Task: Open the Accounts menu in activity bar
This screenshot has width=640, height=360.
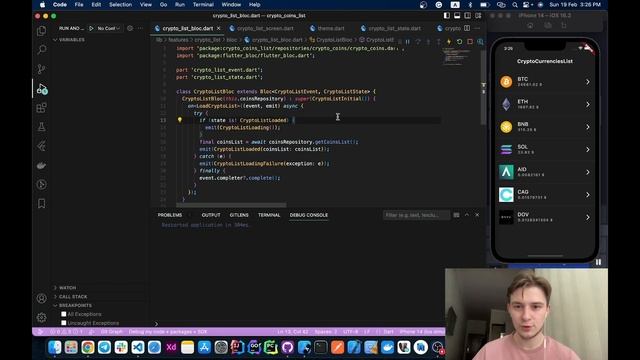Action: [42, 298]
